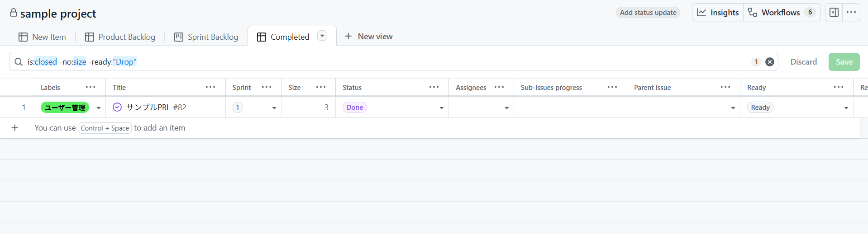The width and height of the screenshot is (868, 234).
Task: Save the view filter changes
Action: (x=844, y=62)
